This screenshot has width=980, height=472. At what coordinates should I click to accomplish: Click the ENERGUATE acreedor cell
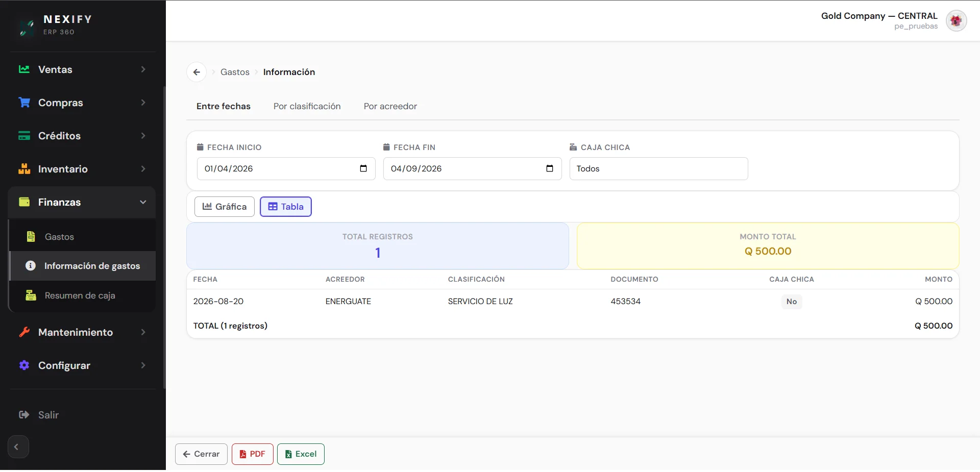point(348,302)
